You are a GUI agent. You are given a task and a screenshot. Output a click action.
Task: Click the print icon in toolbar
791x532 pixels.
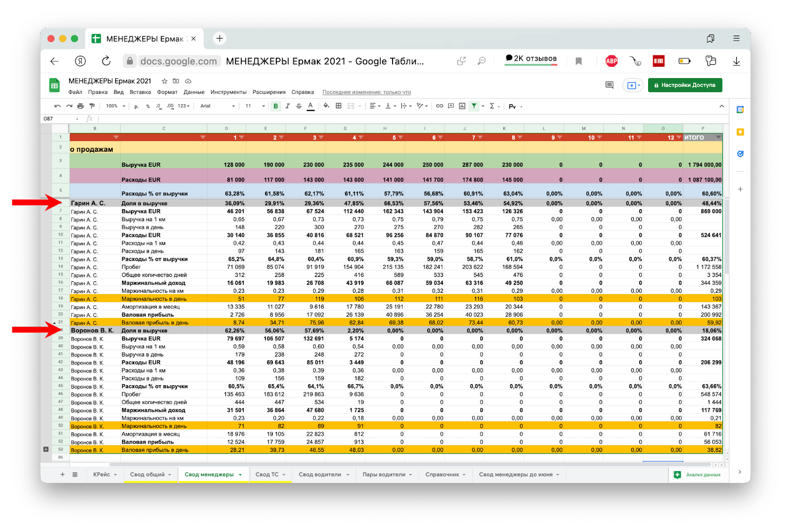(x=80, y=106)
